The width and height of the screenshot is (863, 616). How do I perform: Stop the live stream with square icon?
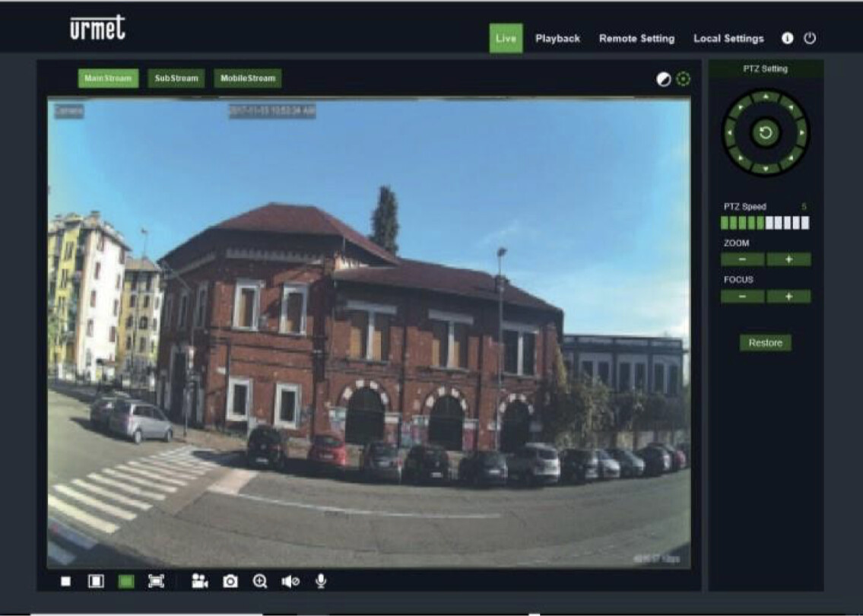coord(66,582)
